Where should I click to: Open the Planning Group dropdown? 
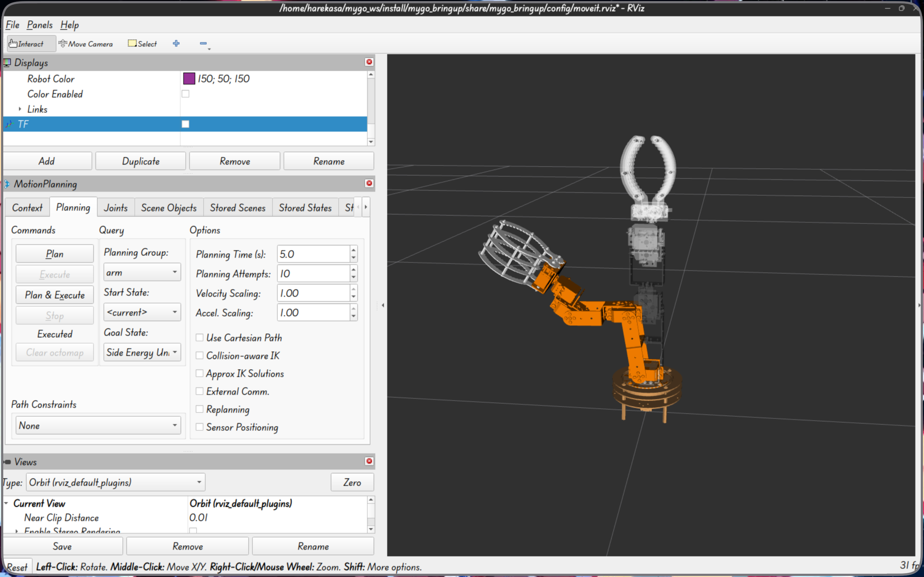(x=142, y=273)
